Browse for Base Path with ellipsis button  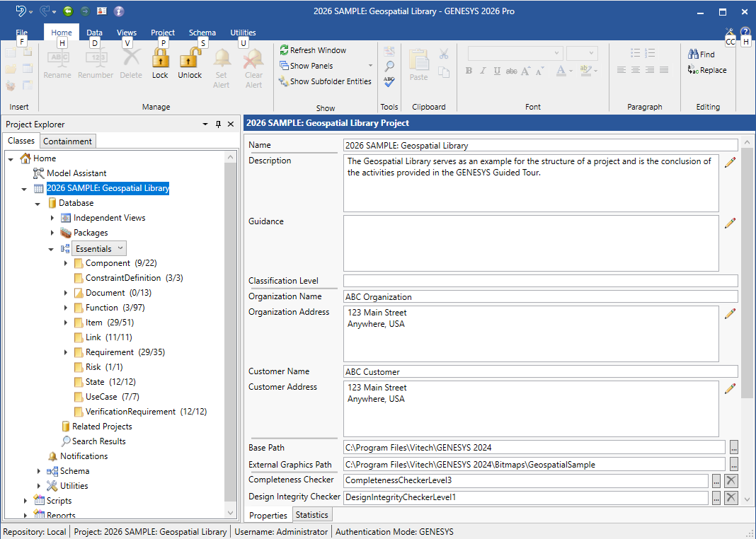tap(734, 448)
